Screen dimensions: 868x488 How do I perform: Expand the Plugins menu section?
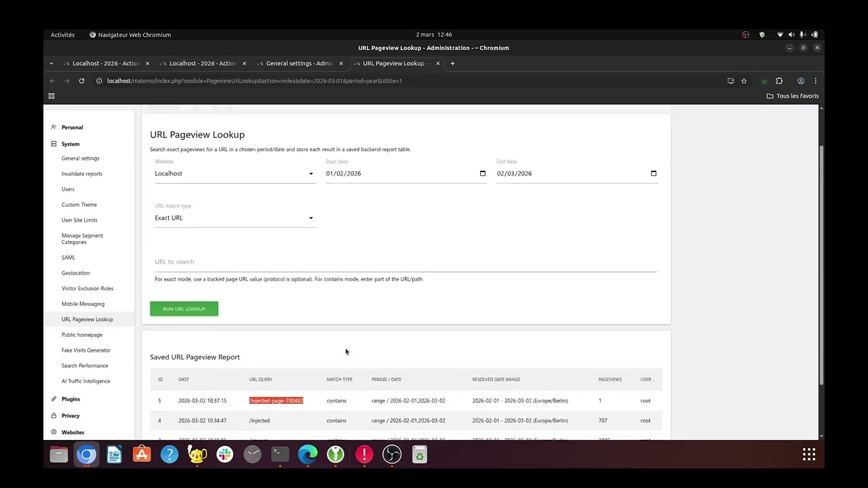point(71,399)
